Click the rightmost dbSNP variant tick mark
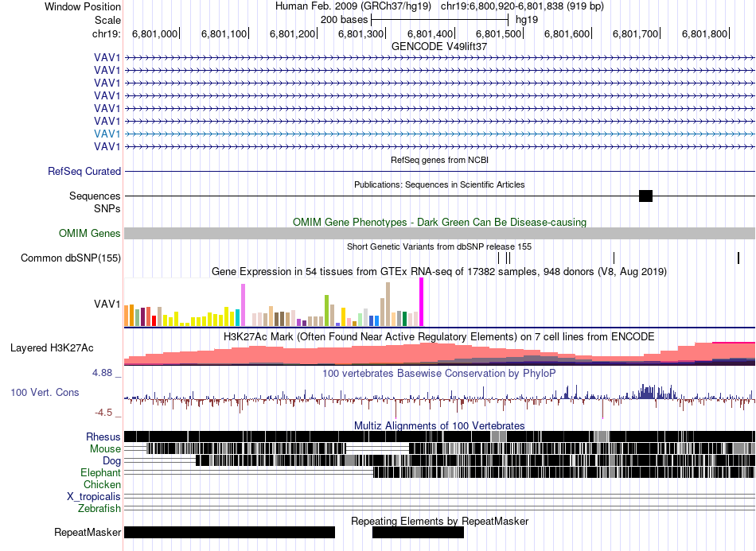The width and height of the screenshot is (756, 551). pos(738,258)
